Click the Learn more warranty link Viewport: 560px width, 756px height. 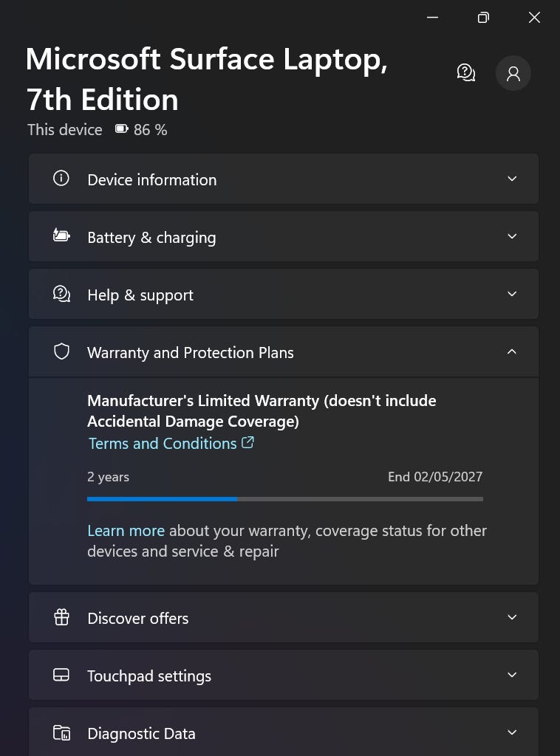(x=126, y=531)
